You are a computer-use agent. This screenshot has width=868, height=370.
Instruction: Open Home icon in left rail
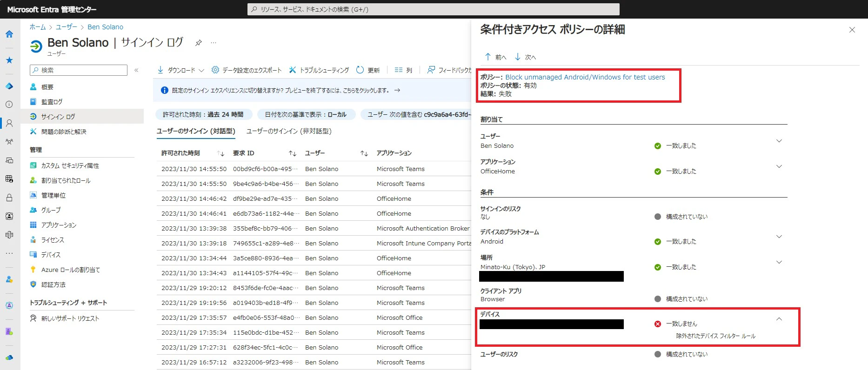point(9,34)
